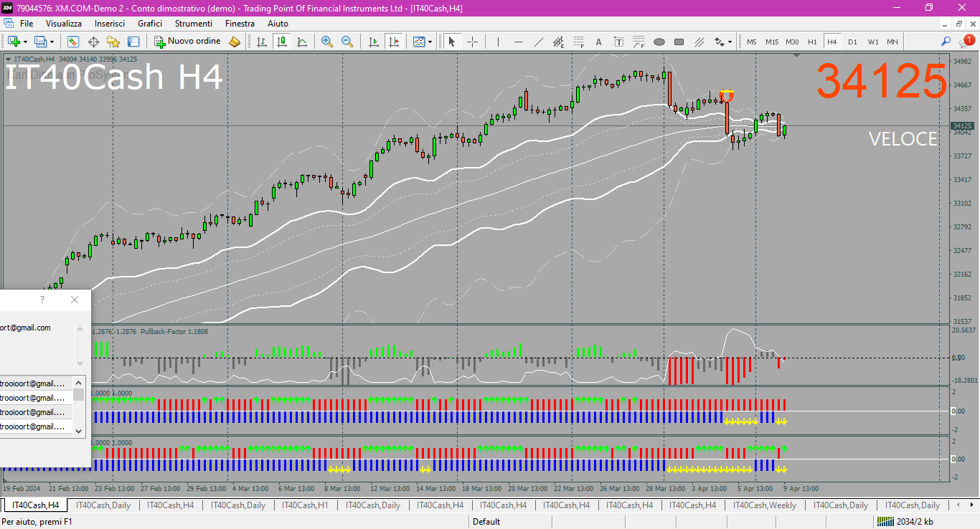The image size is (980, 529).
Task: Select the cursor arrow tool
Action: (x=452, y=42)
